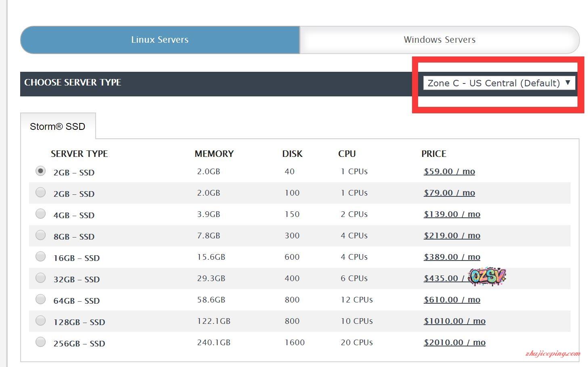Click the $59.00 / mo price link
The height and width of the screenshot is (367, 588).
[449, 171]
